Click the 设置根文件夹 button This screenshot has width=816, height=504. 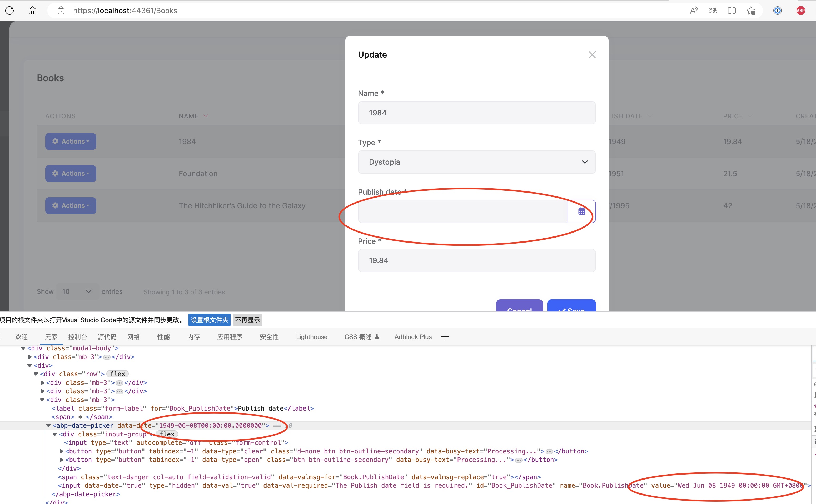210,320
